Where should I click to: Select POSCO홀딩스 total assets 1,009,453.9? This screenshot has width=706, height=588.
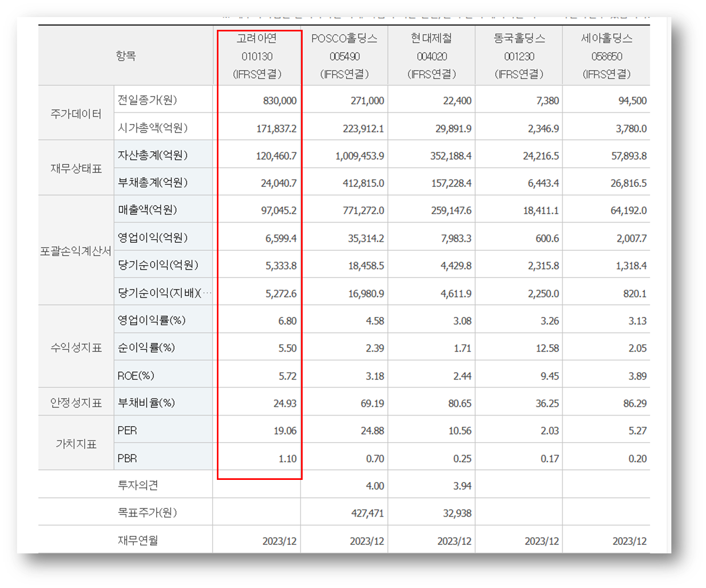[360, 156]
